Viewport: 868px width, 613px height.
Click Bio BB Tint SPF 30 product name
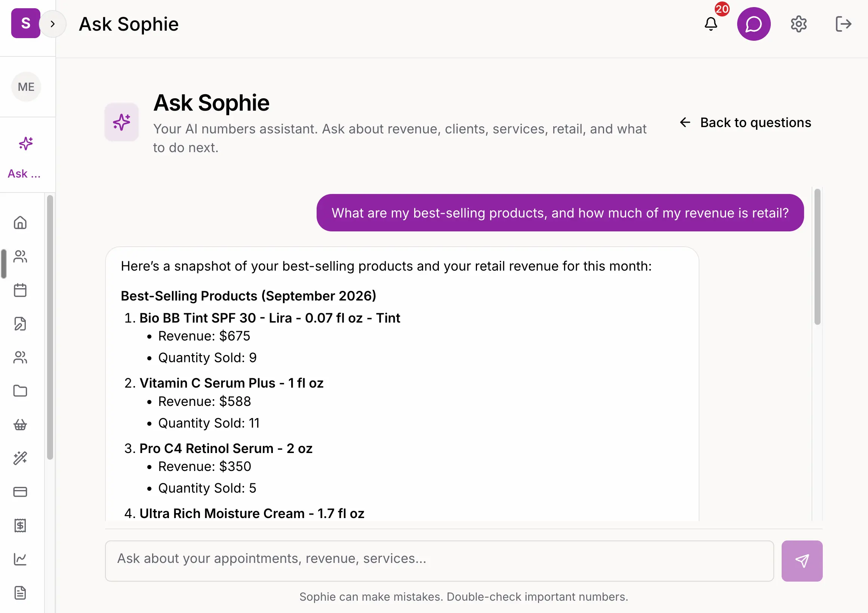click(270, 318)
